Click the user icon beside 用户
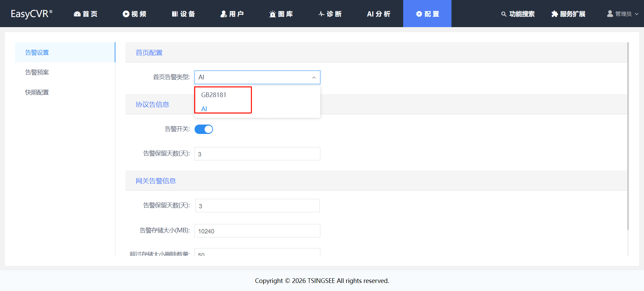 224,14
